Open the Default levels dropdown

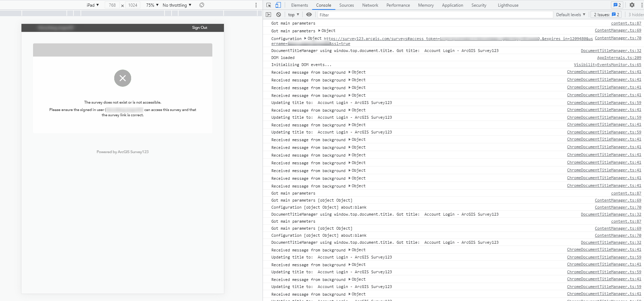(x=571, y=15)
